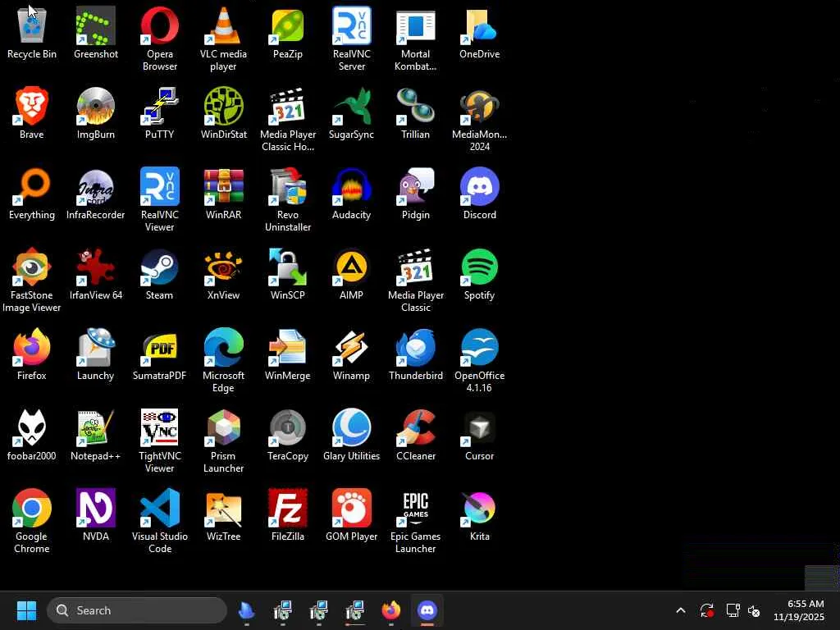Click the Notepad++ shortcut
Image resolution: width=840 pixels, height=630 pixels.
pos(96,427)
